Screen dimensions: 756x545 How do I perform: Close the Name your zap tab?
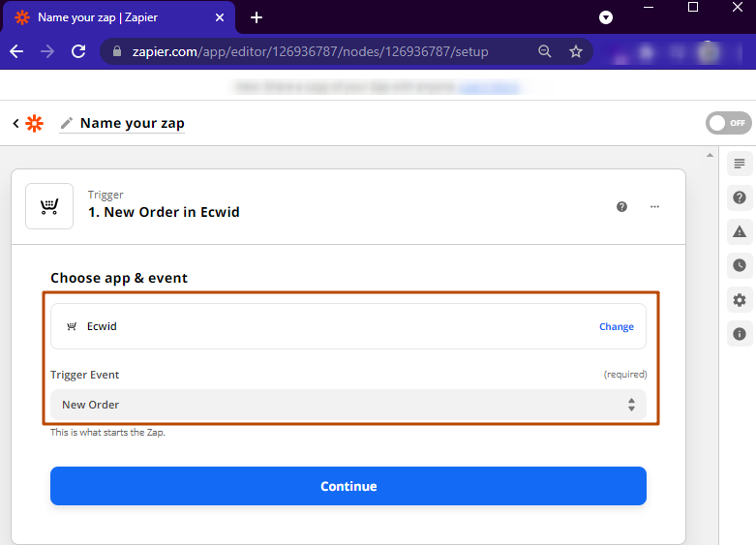coord(220,17)
